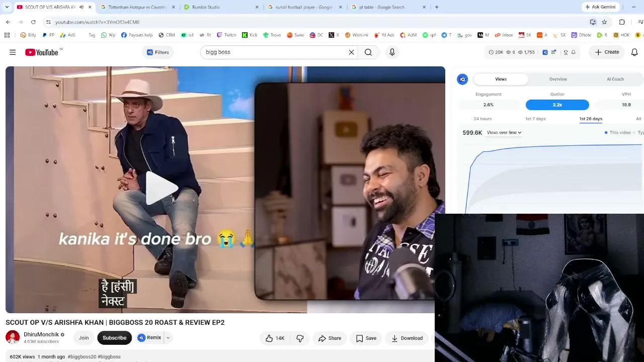
Task: Open DhiruMonchik channel name link
Action: pos(41,334)
